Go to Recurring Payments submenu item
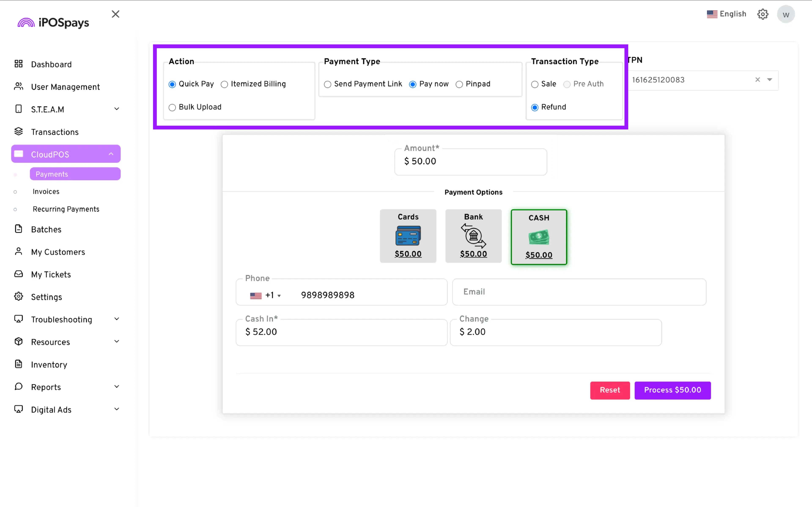Image resolution: width=812 pixels, height=507 pixels. click(x=66, y=209)
